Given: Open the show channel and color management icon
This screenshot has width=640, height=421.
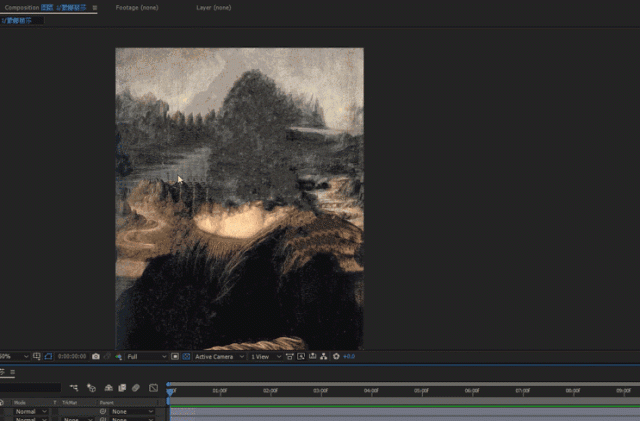Looking at the screenshot, I should click(x=118, y=356).
